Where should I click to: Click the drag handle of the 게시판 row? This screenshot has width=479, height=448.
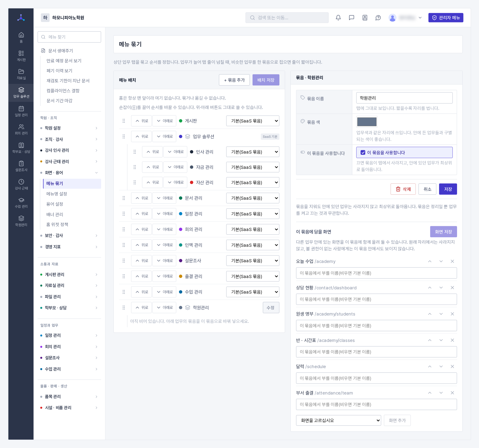[124, 121]
